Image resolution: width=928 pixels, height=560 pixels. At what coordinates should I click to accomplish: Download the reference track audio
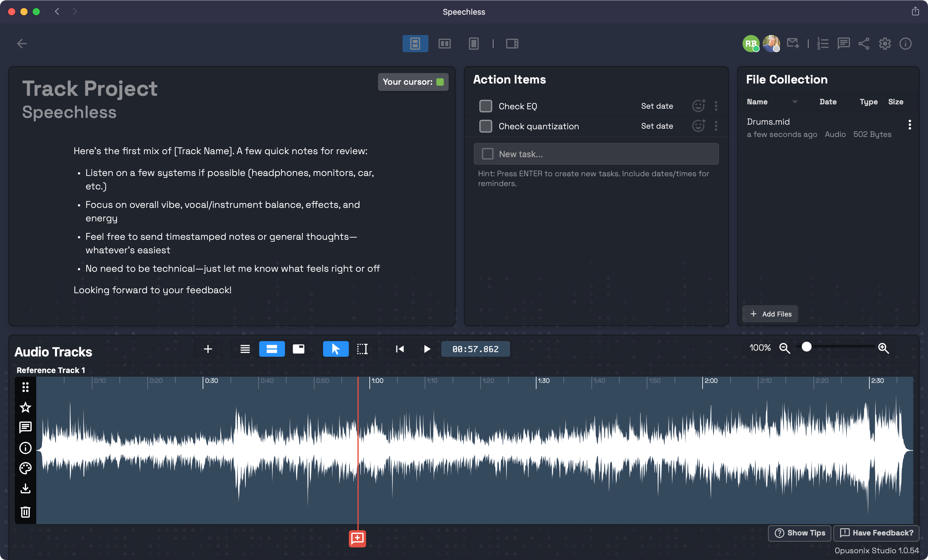tap(25, 489)
